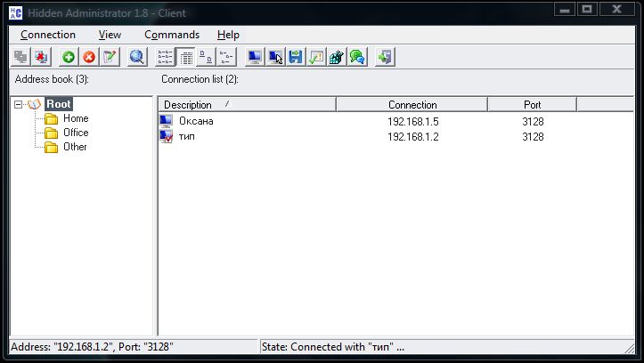This screenshot has width=644, height=363.
Task: Click the yellow Other folder icon
Action: pyautogui.click(x=52, y=148)
